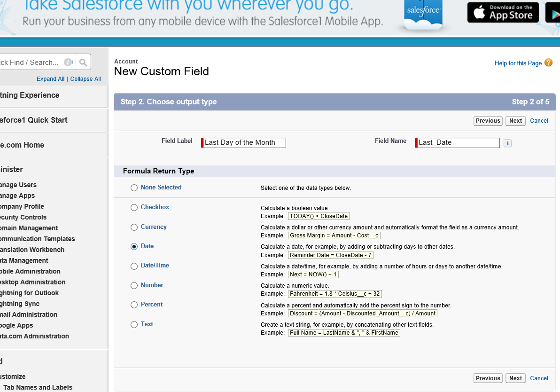Open Force.com Home sidebar section

click(x=22, y=145)
